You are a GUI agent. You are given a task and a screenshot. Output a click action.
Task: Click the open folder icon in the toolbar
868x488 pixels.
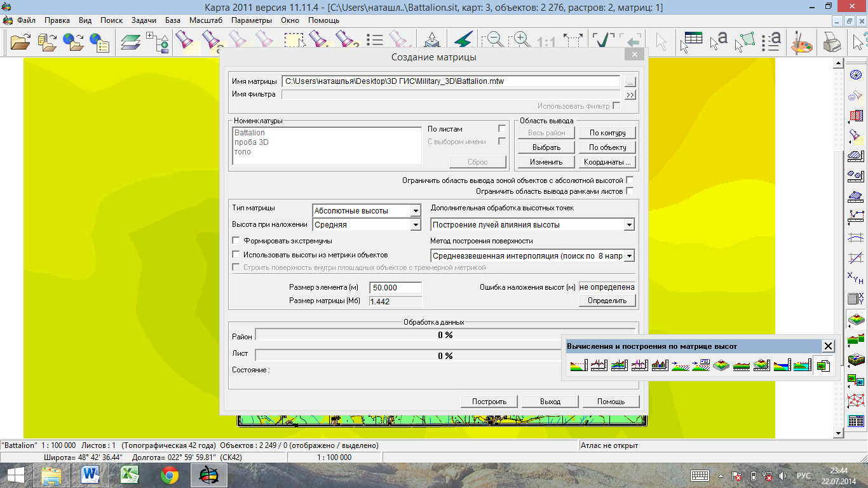click(20, 41)
